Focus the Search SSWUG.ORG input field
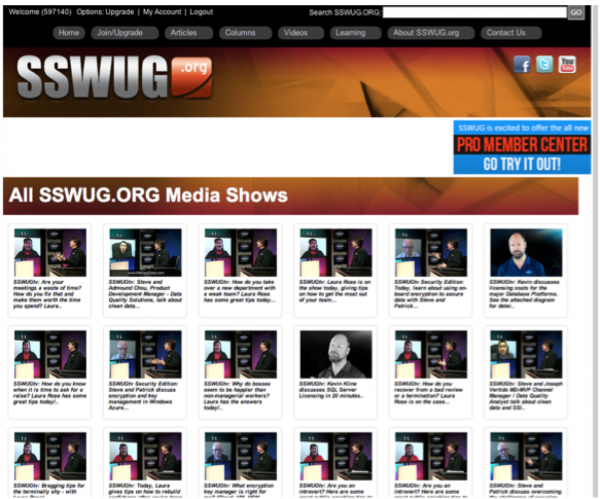Viewport: 600px width, 499px height. (474, 13)
